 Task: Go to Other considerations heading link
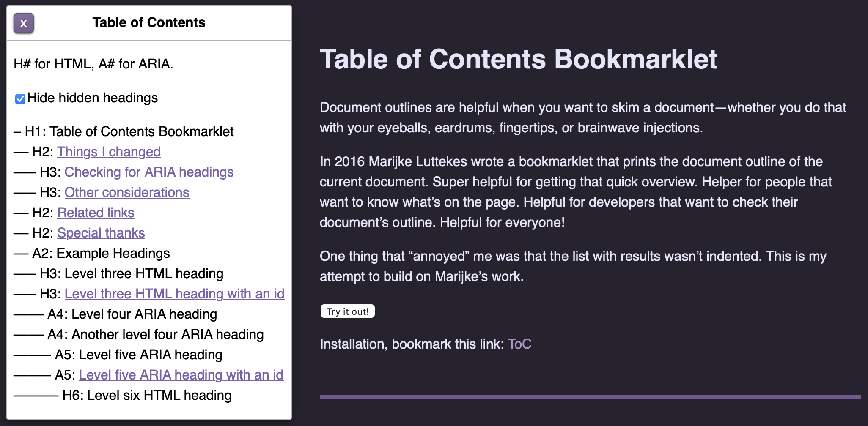[126, 192]
